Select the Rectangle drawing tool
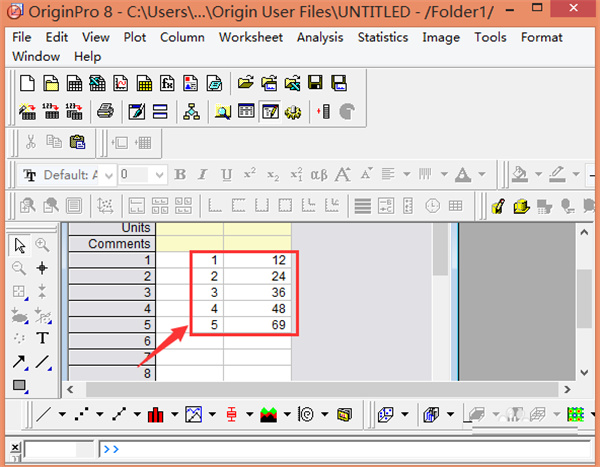This screenshot has width=600, height=467. [20, 385]
